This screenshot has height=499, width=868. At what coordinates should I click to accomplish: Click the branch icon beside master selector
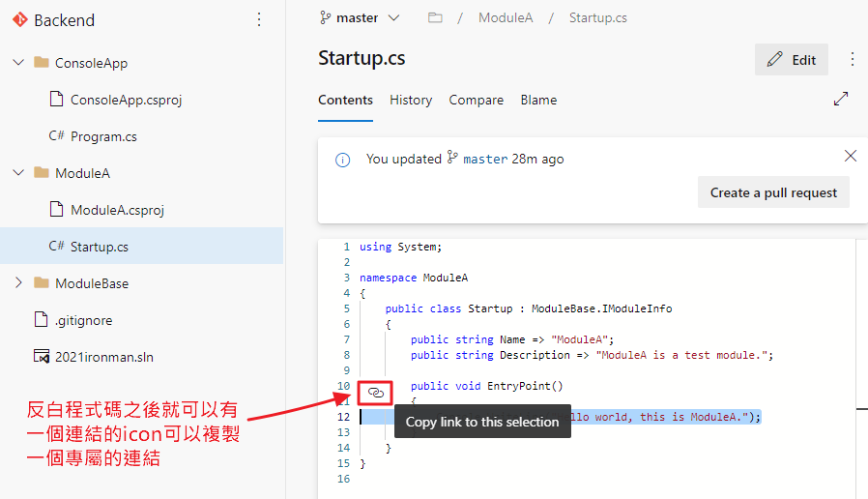pyautogui.click(x=325, y=17)
